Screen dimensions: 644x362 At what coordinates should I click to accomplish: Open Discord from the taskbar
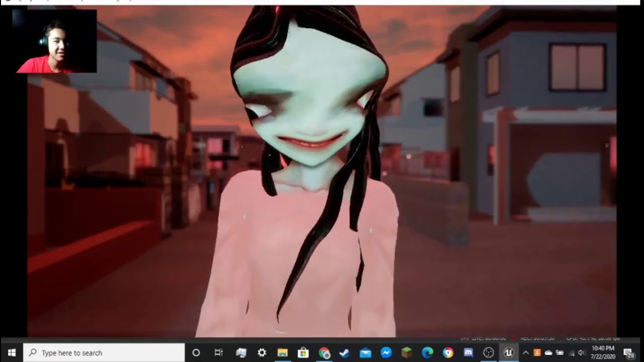coord(468,353)
